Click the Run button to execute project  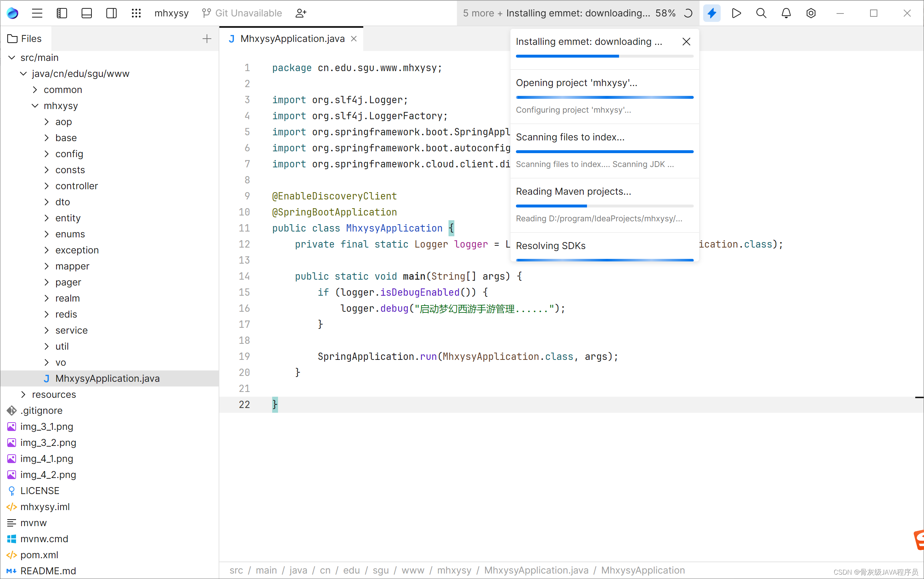pyautogui.click(x=736, y=13)
